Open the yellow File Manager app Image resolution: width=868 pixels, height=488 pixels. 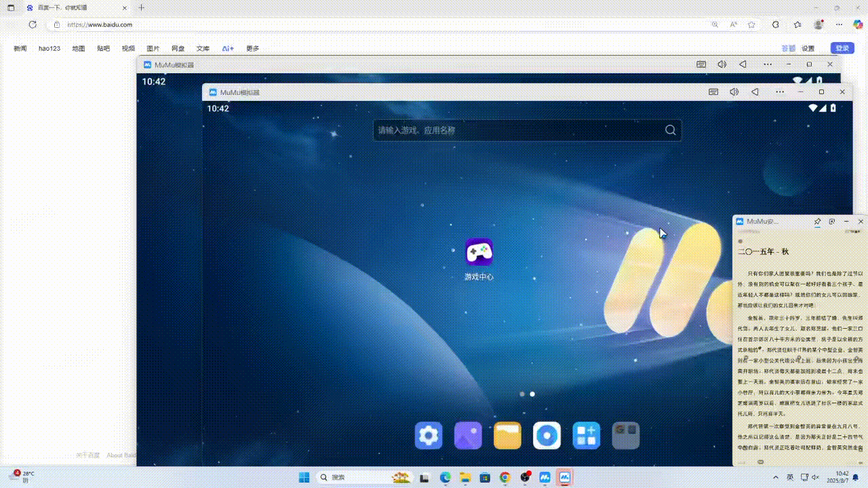(507, 436)
